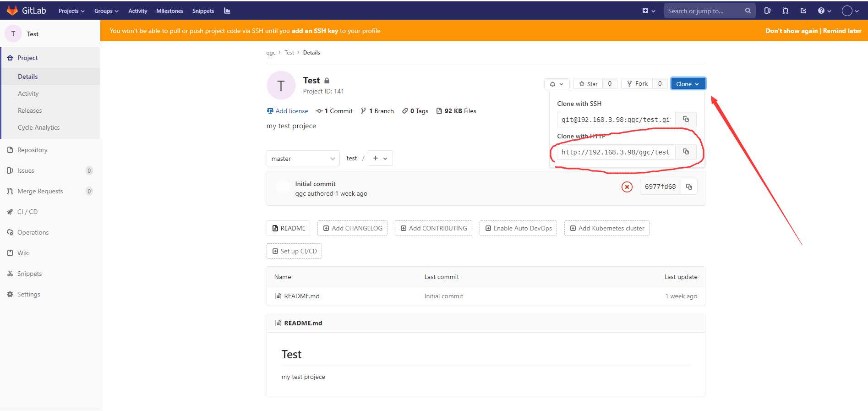Open Merge Requests in the sidebar
868x411 pixels.
pyautogui.click(x=50, y=191)
